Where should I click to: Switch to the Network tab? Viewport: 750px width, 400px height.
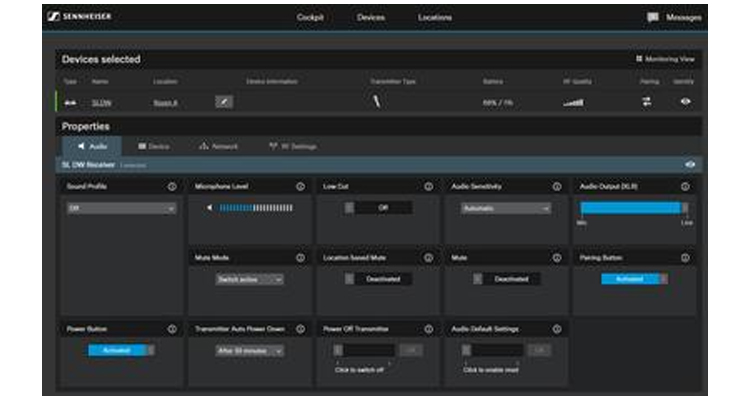tap(218, 146)
